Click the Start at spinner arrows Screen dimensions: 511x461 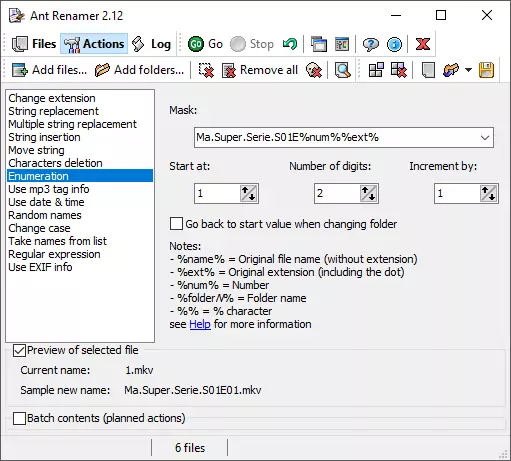(x=249, y=193)
